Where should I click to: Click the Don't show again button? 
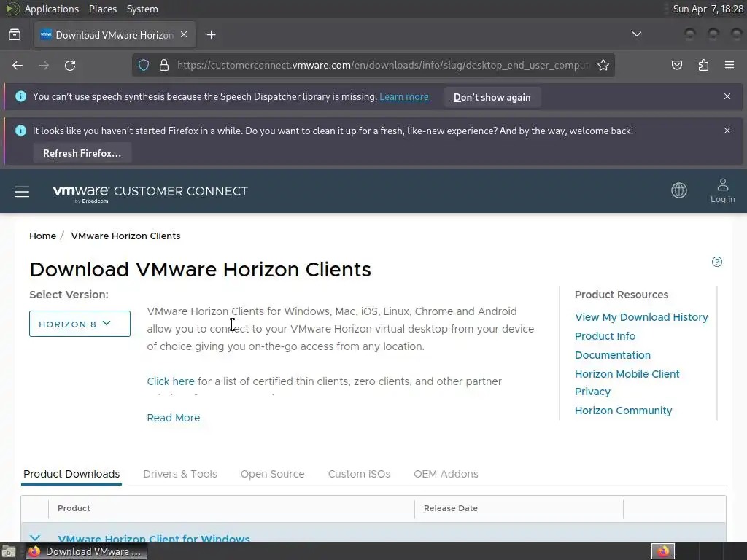(492, 97)
